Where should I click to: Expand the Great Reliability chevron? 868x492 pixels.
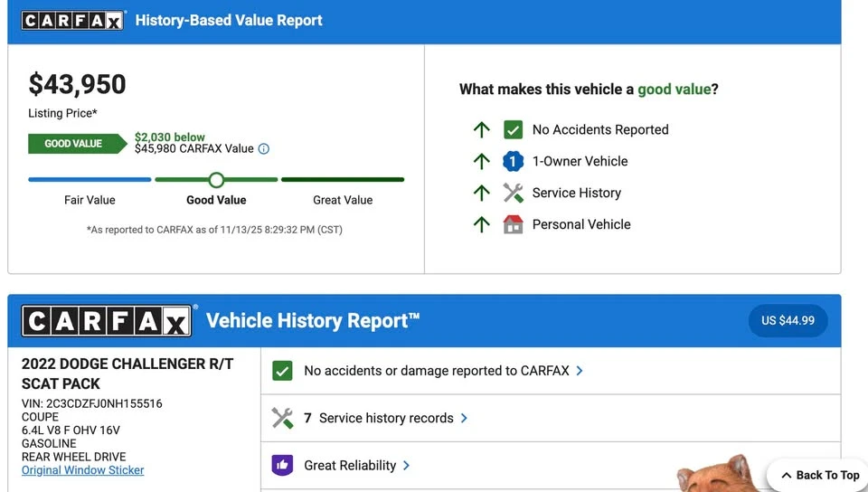tap(406, 466)
